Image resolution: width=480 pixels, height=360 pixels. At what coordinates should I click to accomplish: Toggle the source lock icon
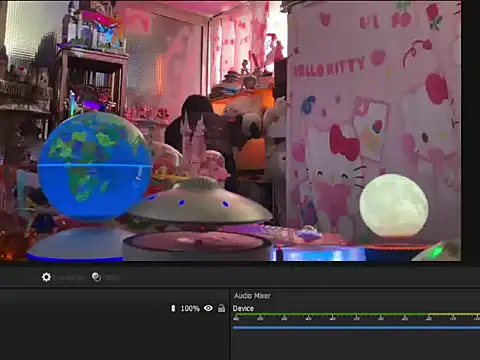click(x=221, y=308)
